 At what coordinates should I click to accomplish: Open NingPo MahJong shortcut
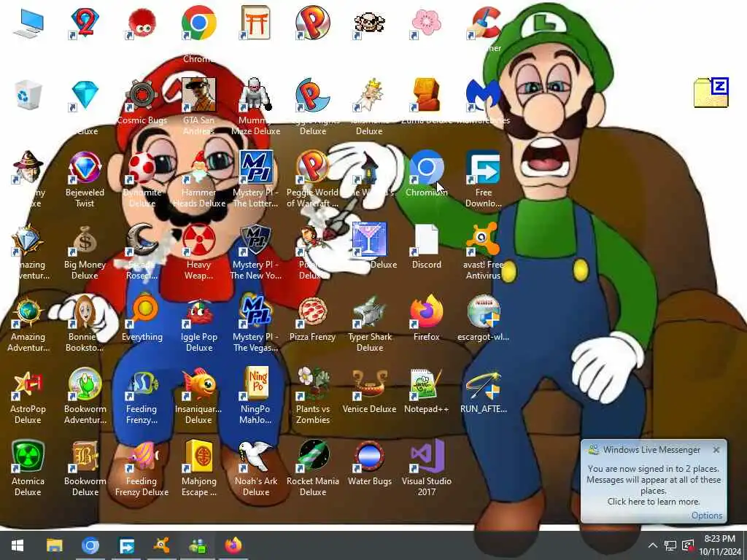tap(255, 384)
